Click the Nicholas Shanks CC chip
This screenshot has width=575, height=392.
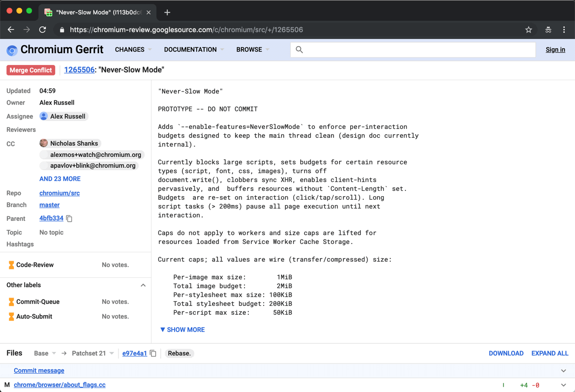(70, 143)
